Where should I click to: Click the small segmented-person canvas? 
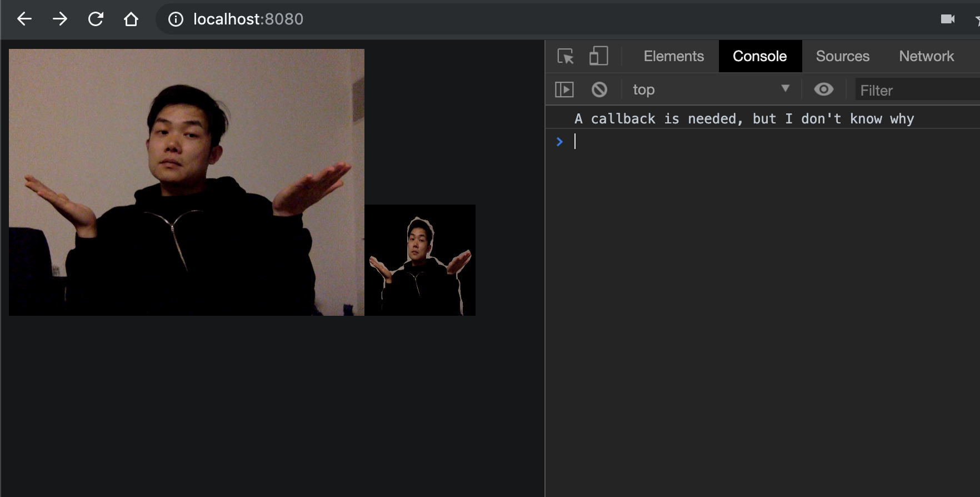(420, 260)
